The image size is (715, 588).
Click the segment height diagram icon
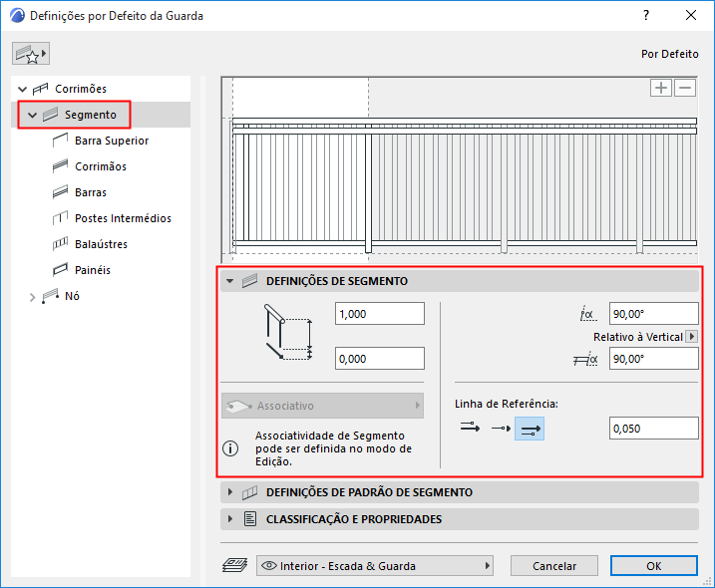tap(288, 332)
